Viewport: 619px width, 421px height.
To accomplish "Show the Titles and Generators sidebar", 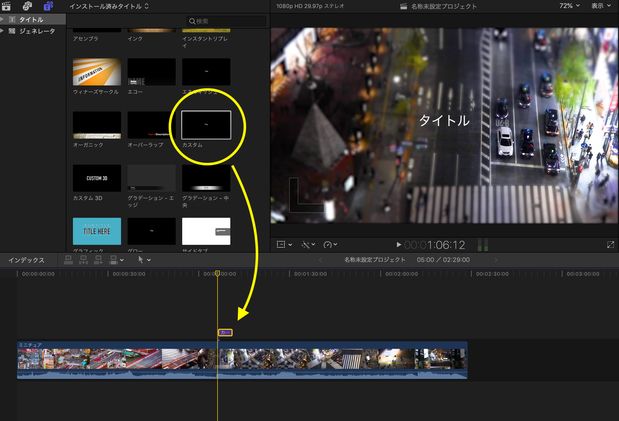I will 48,6.
